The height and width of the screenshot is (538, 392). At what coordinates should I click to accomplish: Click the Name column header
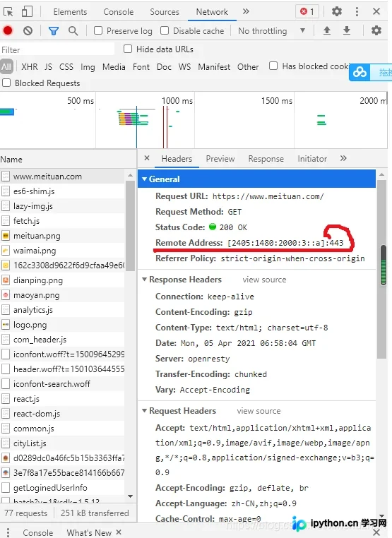click(x=68, y=159)
